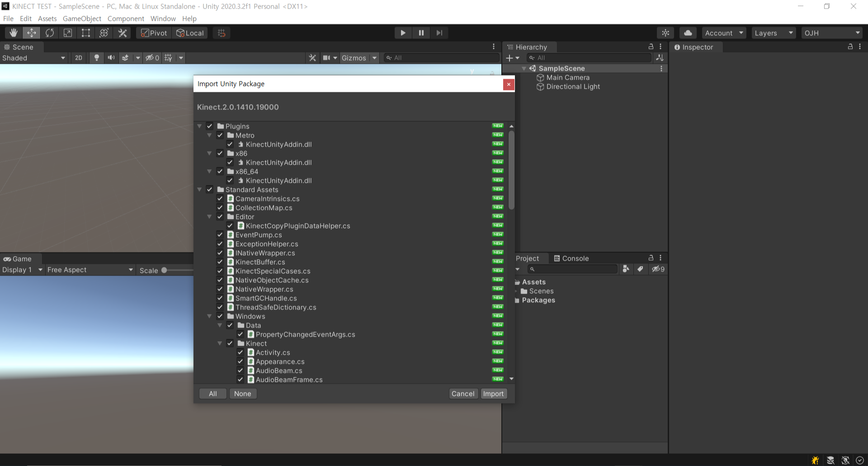Collapse the Plugins folder tree

point(199,126)
